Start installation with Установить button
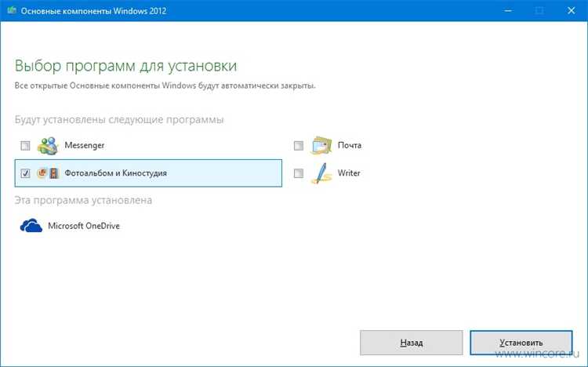This screenshot has width=588, height=367. point(521,342)
